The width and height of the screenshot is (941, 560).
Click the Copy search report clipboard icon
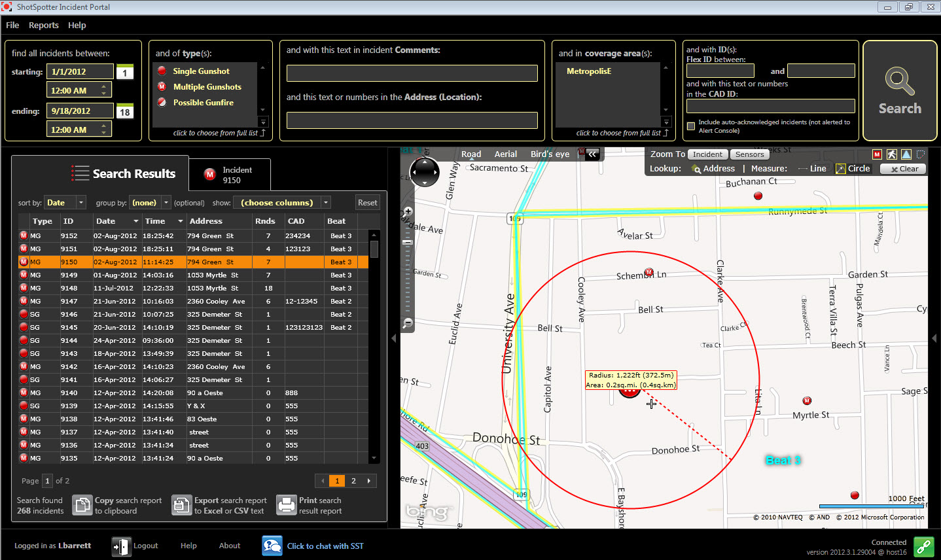click(x=82, y=504)
